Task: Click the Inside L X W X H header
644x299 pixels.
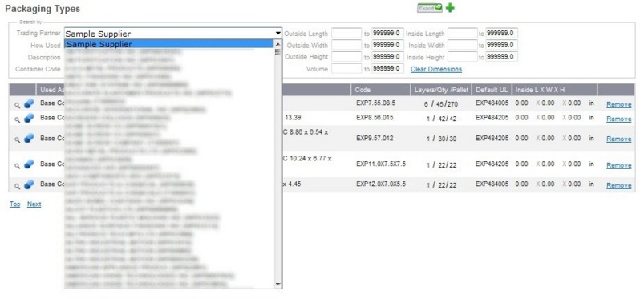Action: [554, 90]
